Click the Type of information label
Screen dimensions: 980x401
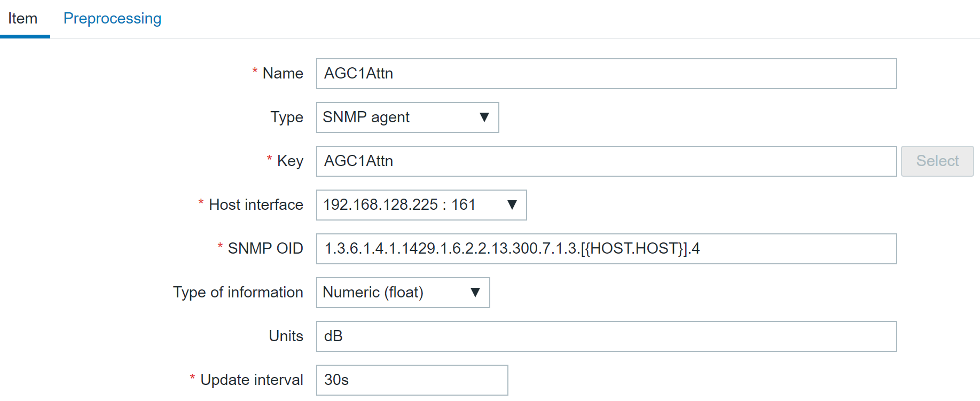pyautogui.click(x=238, y=293)
